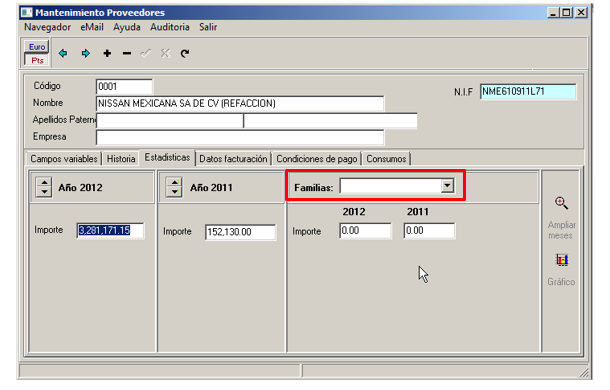
Task: Minimize the Mantenimiento Proveedores window
Action: click(x=553, y=13)
